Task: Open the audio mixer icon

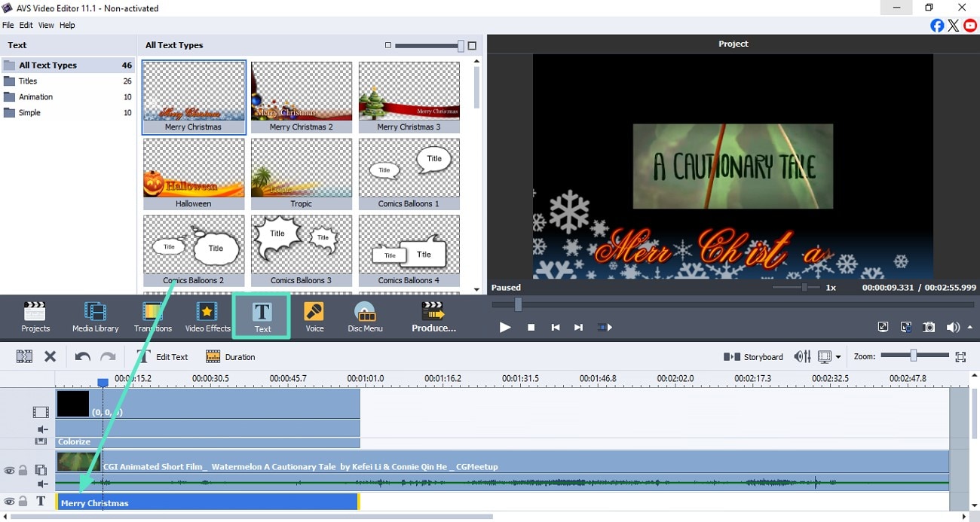Action: [x=802, y=356]
